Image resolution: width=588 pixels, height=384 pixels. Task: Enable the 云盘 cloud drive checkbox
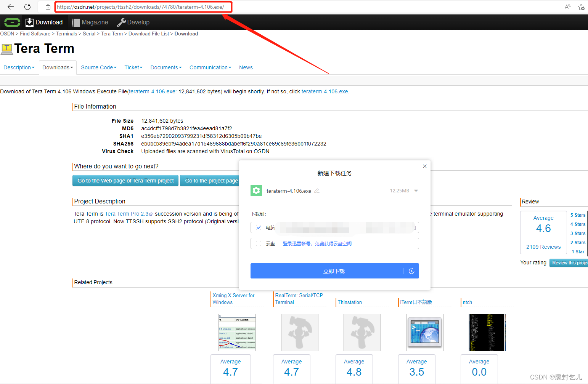point(259,243)
